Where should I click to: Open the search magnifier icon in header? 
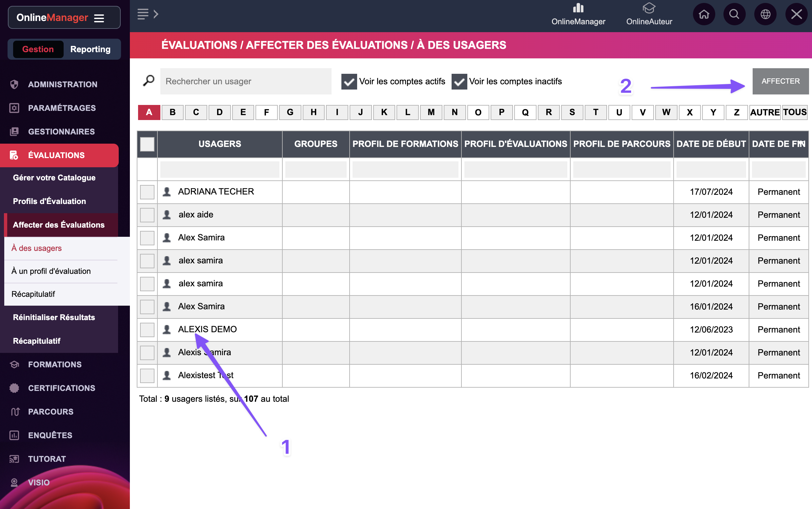pyautogui.click(x=734, y=14)
